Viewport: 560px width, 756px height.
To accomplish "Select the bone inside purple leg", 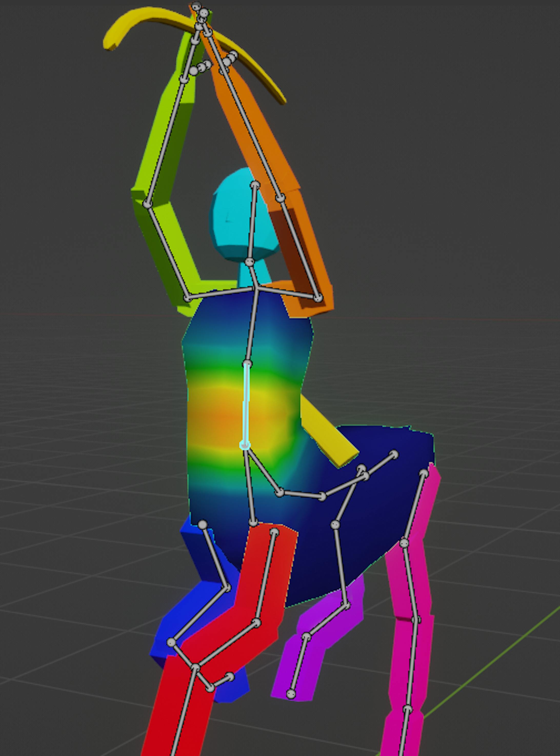I will [x=299, y=665].
